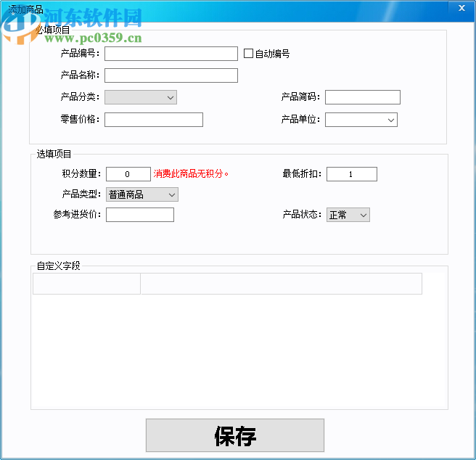Click the 参考进货价 input field

pyautogui.click(x=139, y=215)
